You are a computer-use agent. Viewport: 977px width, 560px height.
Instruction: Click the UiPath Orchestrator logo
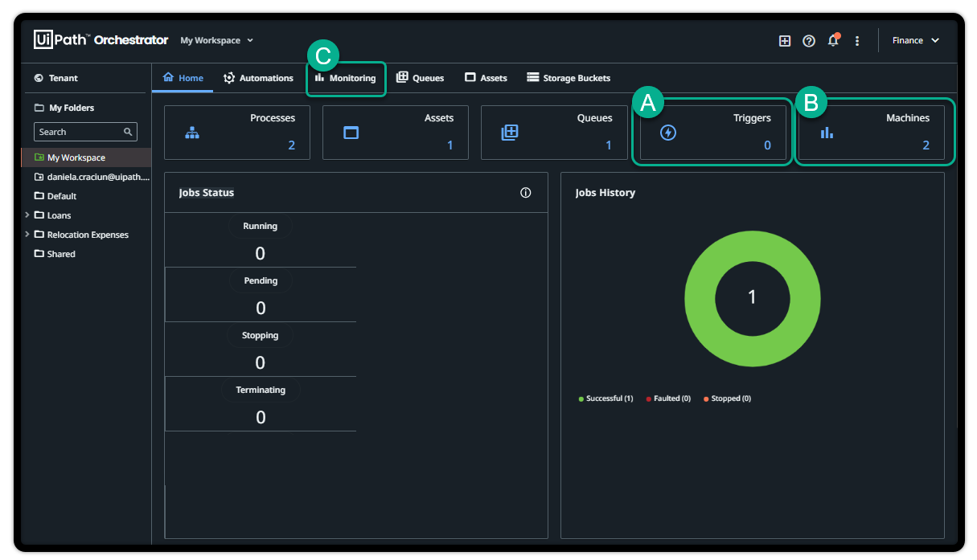point(101,40)
